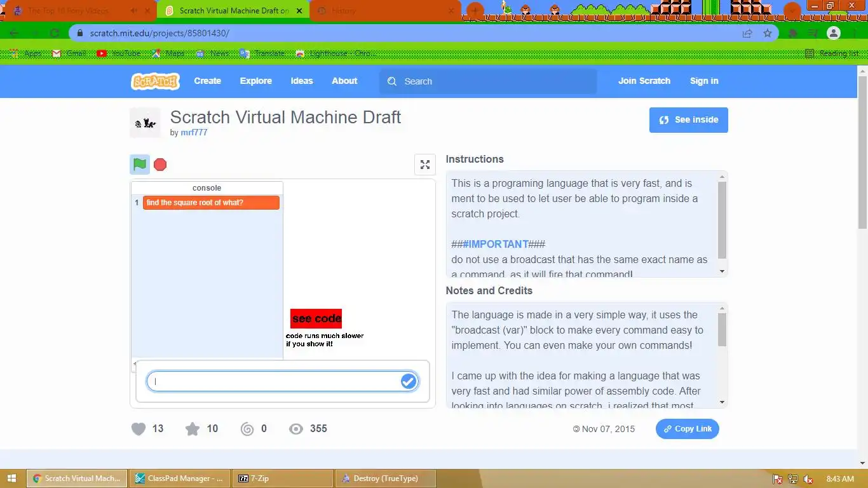This screenshot has width=868, height=488.
Task: Open the Windows Start button
Action: [13, 478]
